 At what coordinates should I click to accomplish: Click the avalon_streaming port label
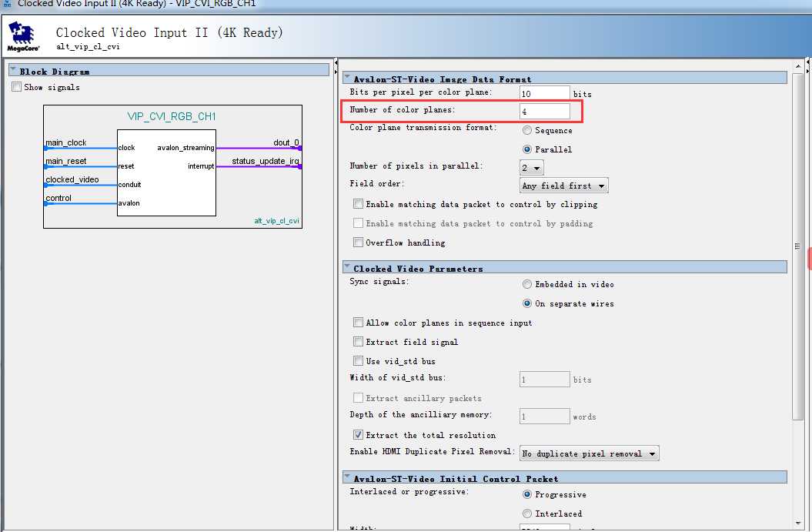[x=185, y=148]
